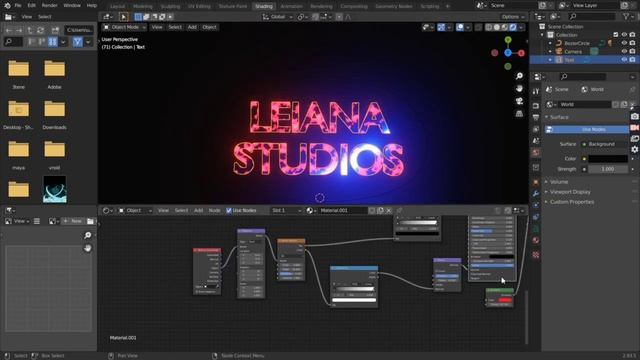The image size is (640, 360).
Task: Click the green Y axis on navigation gizmo
Action: click(508, 40)
